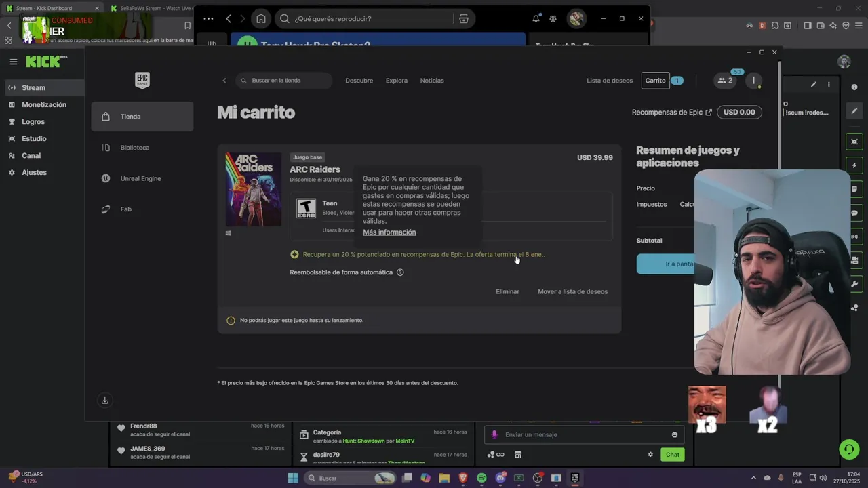Click the Buscar en la tienda search field

(x=284, y=81)
